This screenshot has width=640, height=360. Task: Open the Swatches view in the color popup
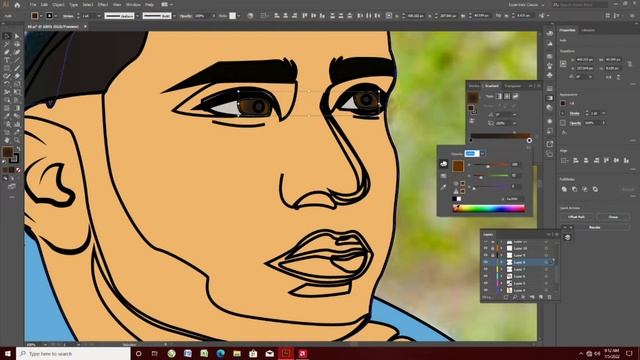444,176
